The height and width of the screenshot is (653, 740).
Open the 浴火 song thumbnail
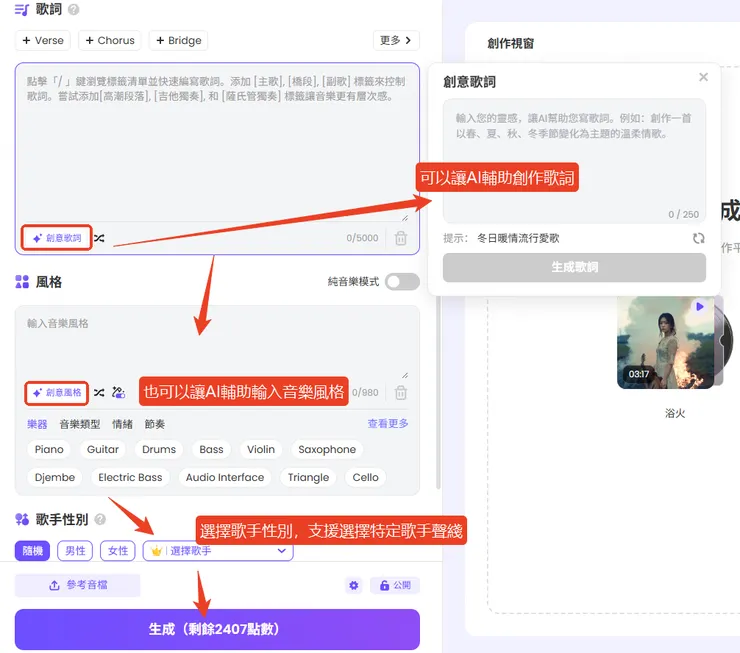point(665,343)
